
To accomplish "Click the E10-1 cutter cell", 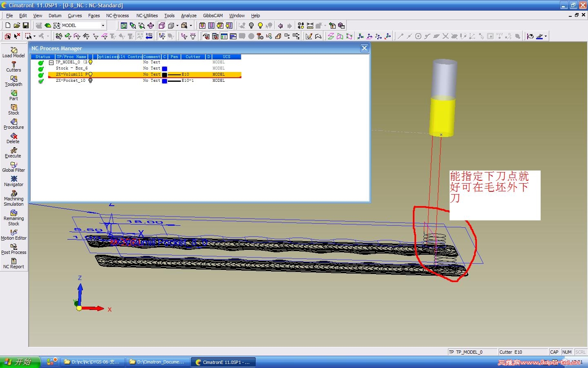I will [188, 81].
